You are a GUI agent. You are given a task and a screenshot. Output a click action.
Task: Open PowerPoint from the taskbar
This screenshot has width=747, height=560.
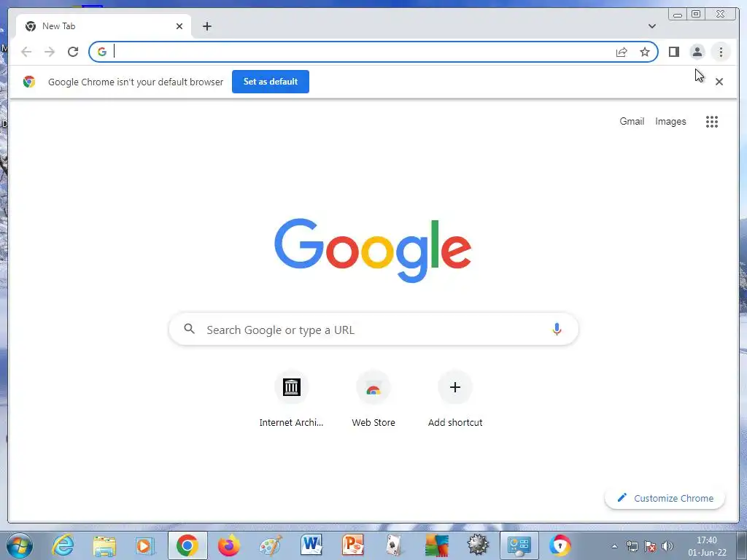[353, 545]
